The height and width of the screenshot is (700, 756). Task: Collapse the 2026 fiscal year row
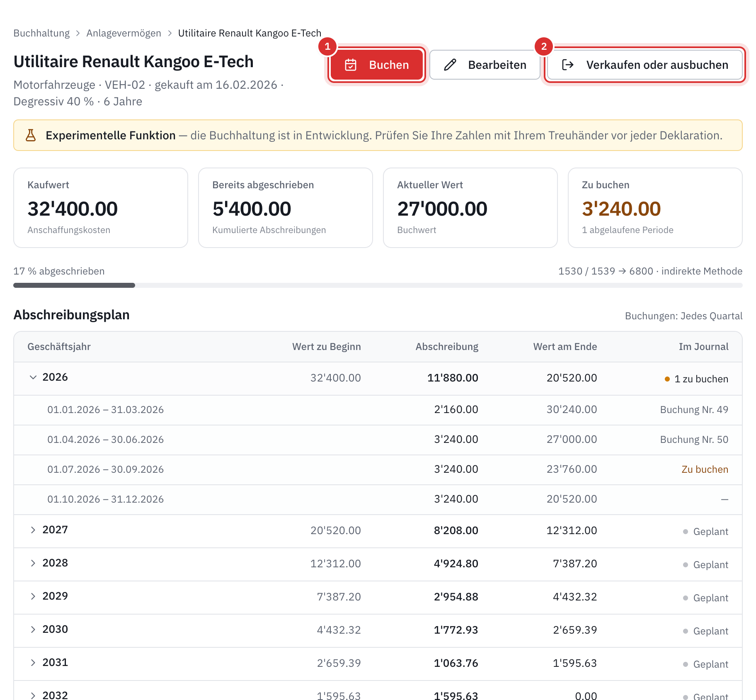click(x=33, y=377)
